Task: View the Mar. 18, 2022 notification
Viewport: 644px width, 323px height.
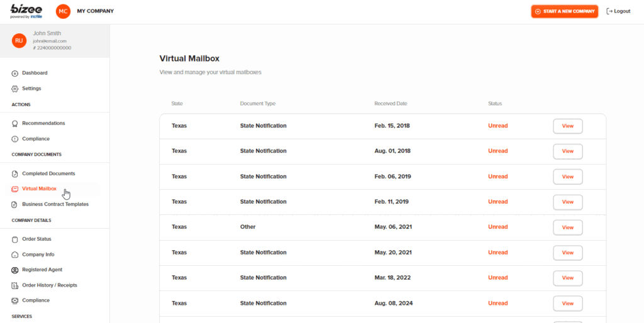Action: [568, 278]
